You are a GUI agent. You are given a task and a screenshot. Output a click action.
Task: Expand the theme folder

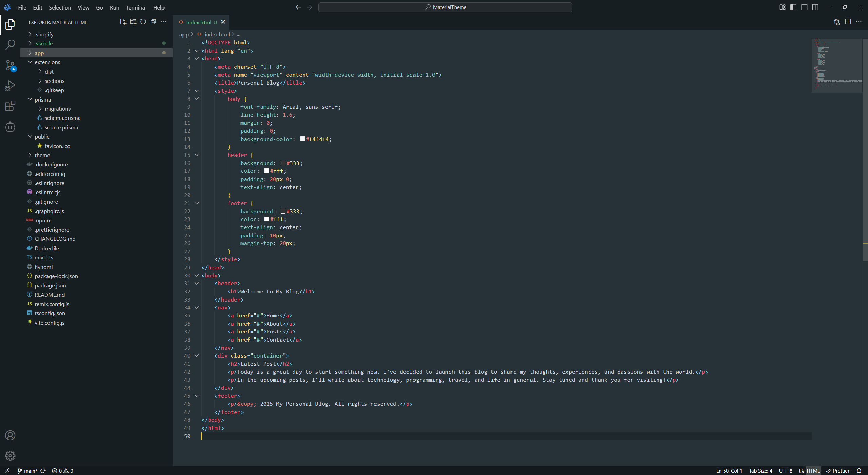(x=42, y=155)
